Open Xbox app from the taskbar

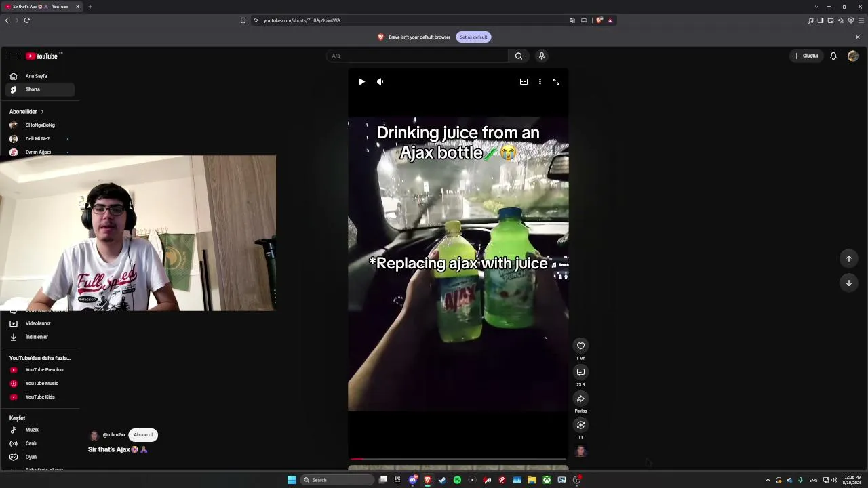click(547, 480)
